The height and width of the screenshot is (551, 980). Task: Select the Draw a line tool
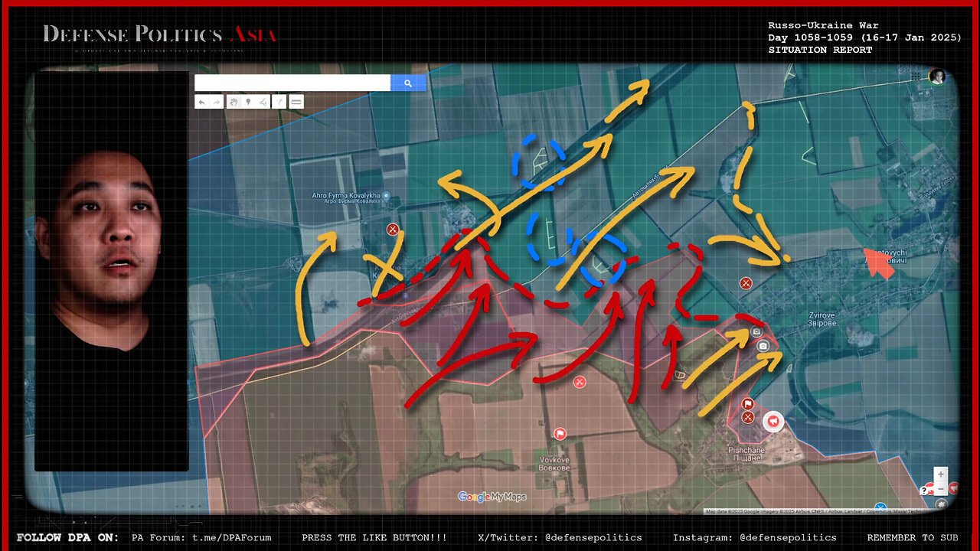pyautogui.click(x=263, y=102)
